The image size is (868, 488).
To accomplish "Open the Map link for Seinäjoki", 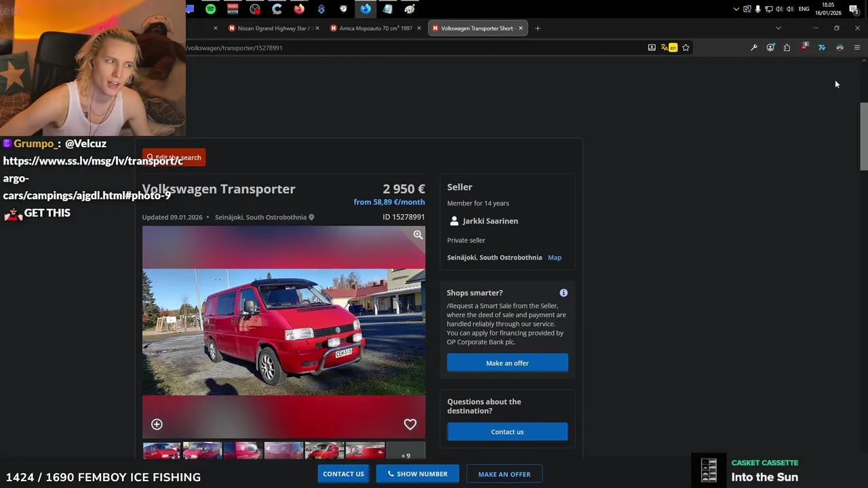I will click(x=555, y=258).
